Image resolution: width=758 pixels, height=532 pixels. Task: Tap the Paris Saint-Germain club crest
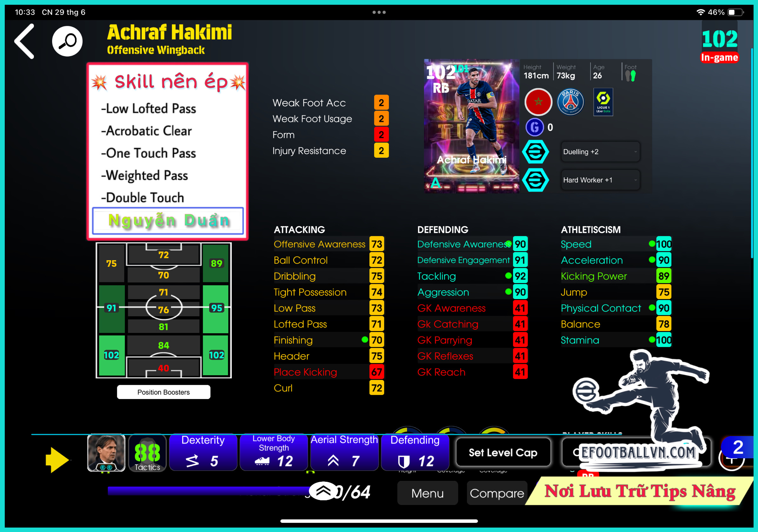[570, 102]
